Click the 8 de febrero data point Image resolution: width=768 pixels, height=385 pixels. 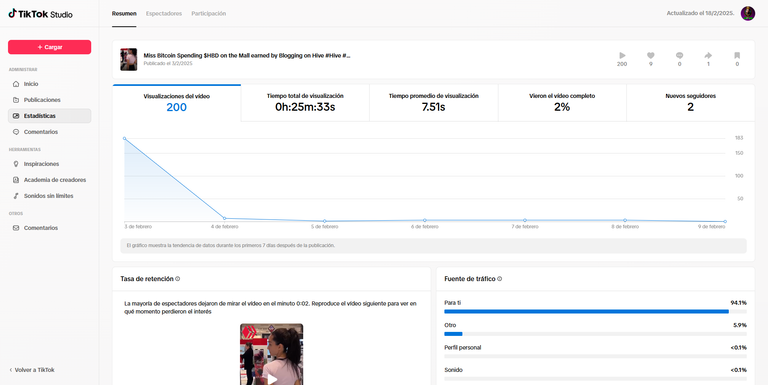(x=625, y=220)
